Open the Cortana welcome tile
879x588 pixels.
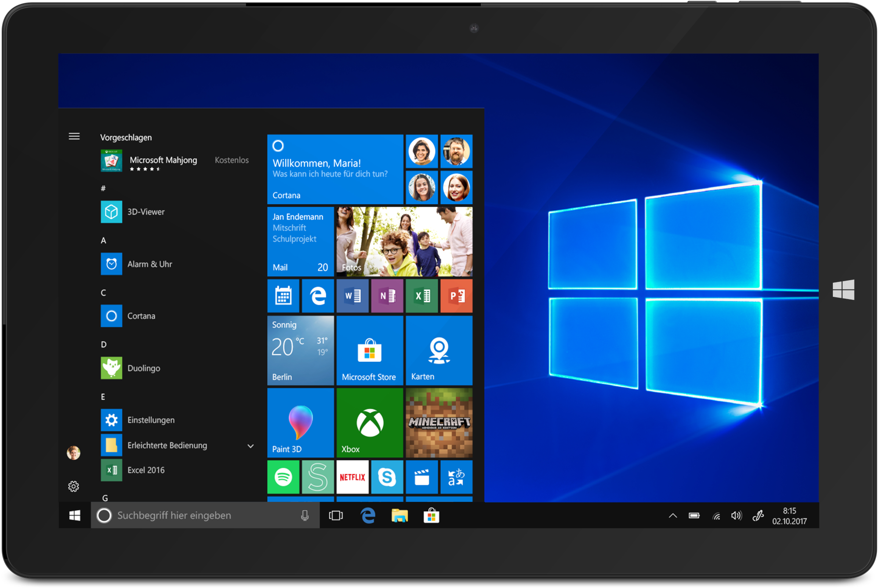click(x=335, y=169)
